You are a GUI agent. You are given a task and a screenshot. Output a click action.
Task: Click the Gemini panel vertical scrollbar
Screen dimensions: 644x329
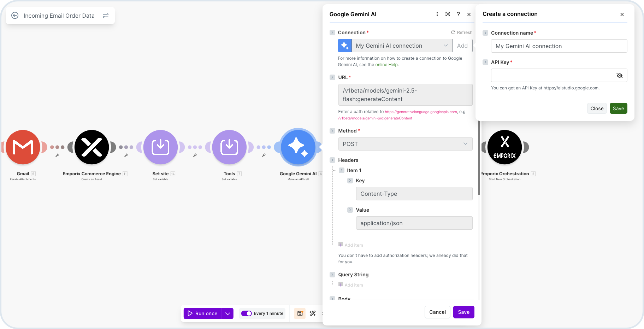[479, 158]
